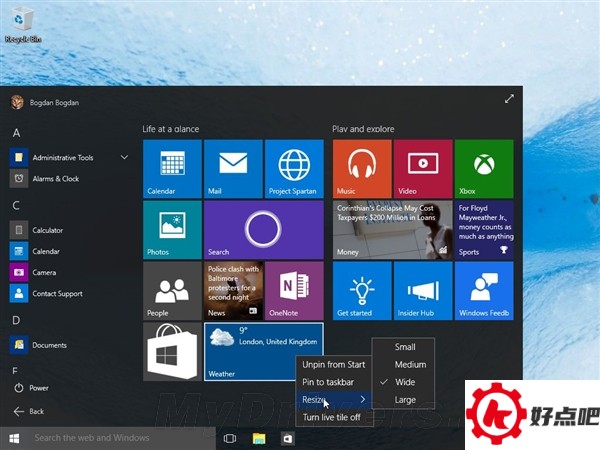Open the Video tile
This screenshot has width=600, height=450.
click(423, 169)
